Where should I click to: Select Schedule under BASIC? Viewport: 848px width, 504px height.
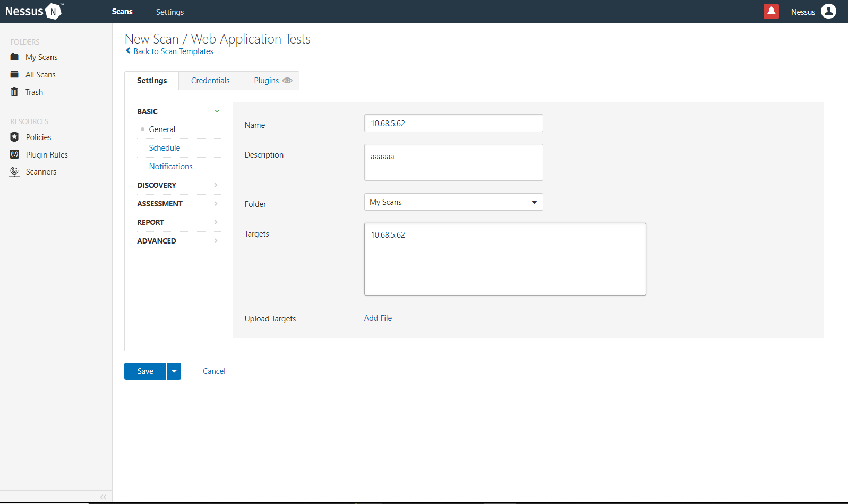click(x=165, y=148)
